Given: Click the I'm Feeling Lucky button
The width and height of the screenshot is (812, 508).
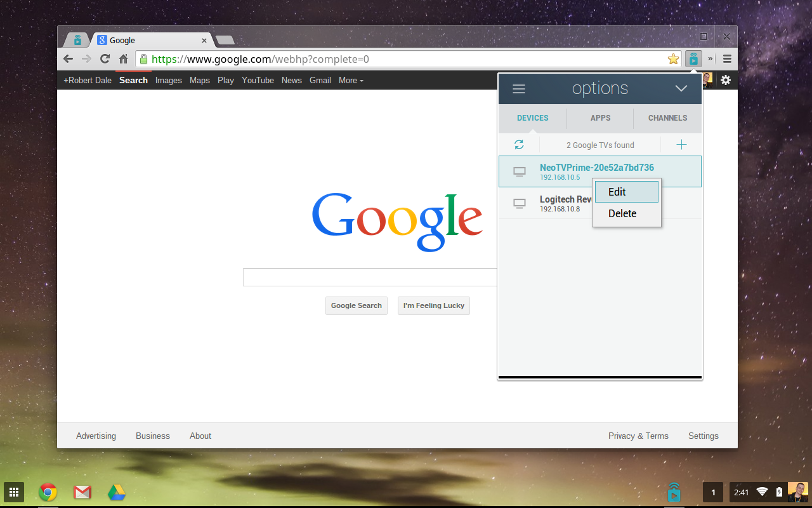Looking at the screenshot, I should [433, 305].
